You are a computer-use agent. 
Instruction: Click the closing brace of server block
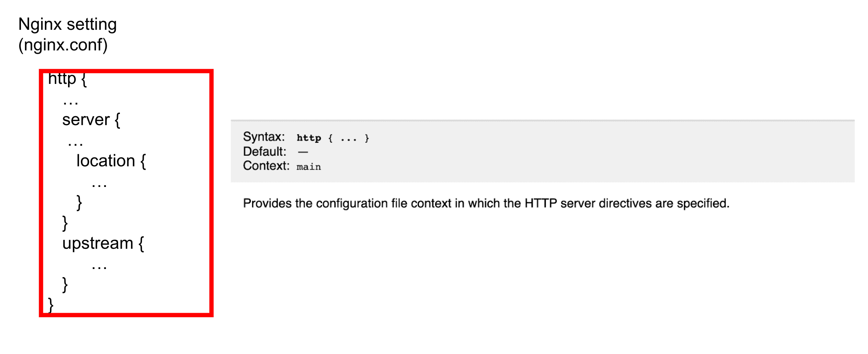click(65, 223)
